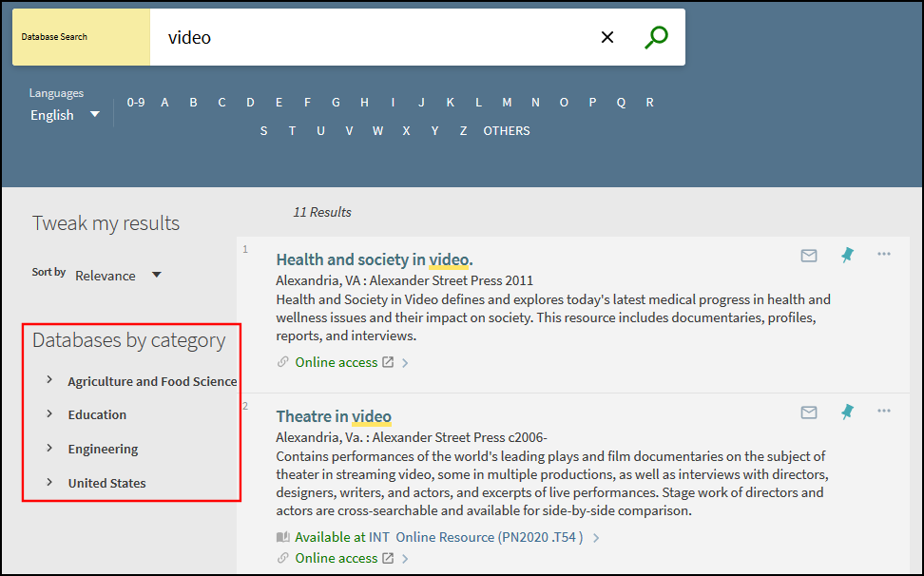Expand the Engineering category
Screen dimensions: 924x576
tap(49, 449)
